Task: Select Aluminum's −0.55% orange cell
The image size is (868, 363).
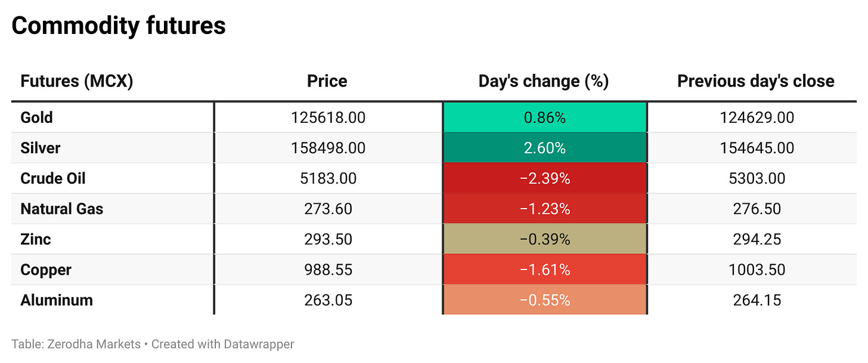Action: click(x=544, y=300)
